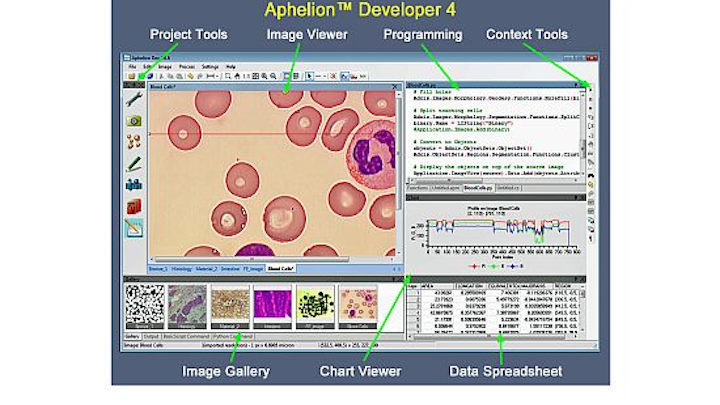Switch to the Bronze_1 image tab

point(158,269)
